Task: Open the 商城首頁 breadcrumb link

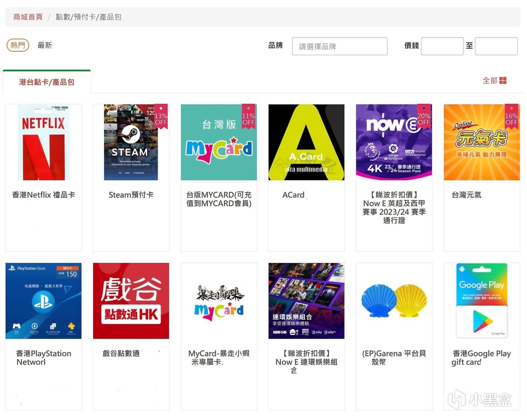Action: click(x=28, y=17)
